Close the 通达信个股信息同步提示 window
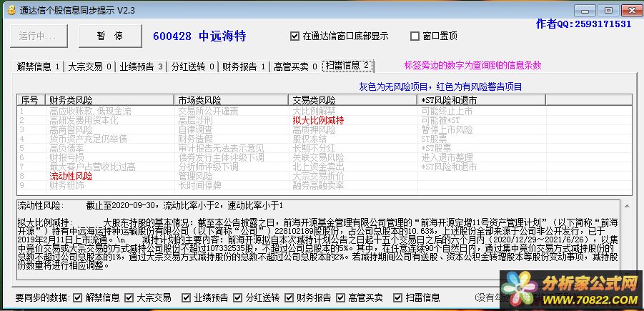644x311 pixels. pos(631,11)
